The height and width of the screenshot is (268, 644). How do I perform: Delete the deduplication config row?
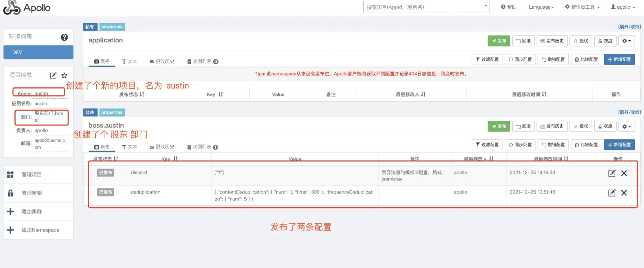click(x=624, y=193)
